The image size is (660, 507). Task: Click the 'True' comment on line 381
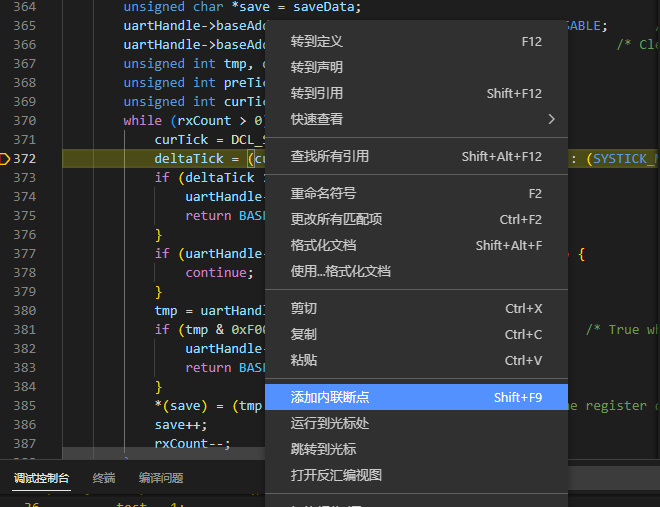tap(624, 329)
